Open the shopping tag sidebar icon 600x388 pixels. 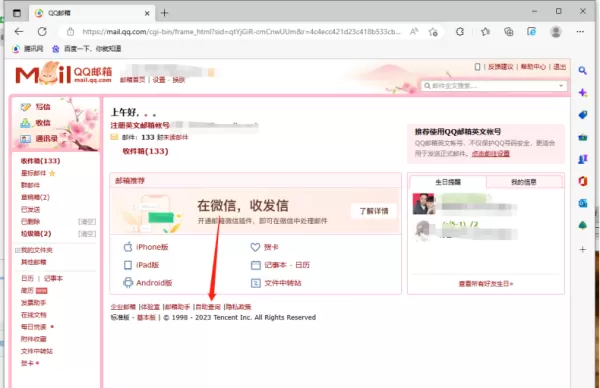coord(582,115)
